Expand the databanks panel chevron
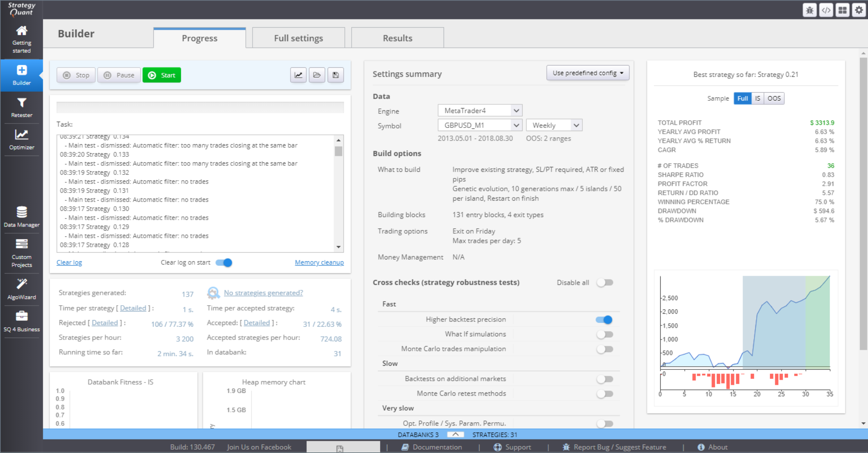 pyautogui.click(x=456, y=434)
